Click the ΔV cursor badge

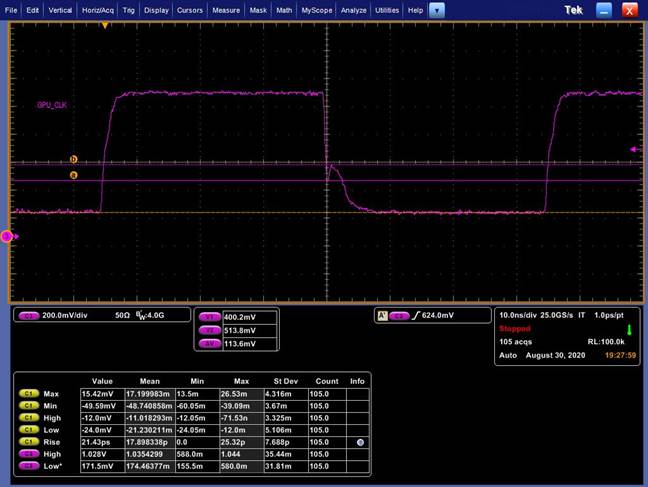(210, 344)
